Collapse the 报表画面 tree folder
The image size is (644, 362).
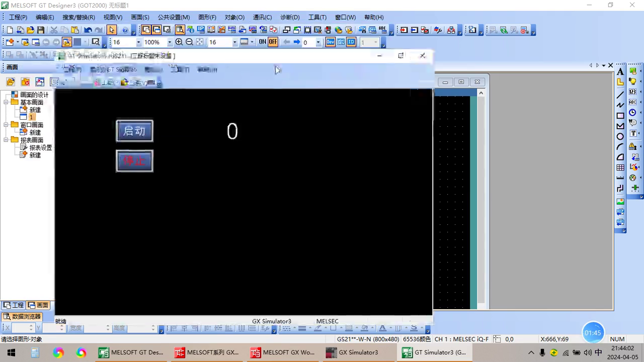(6, 140)
